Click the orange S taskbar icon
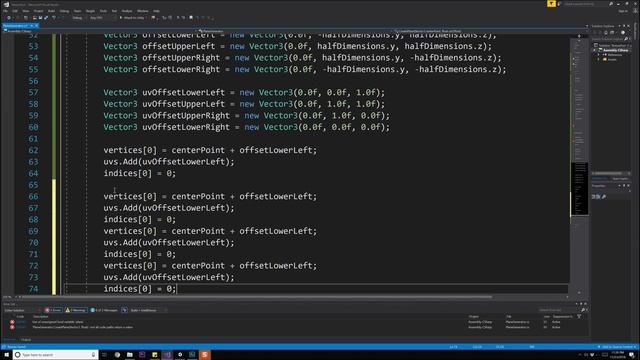Screen dimensions: 640x360 point(205,355)
